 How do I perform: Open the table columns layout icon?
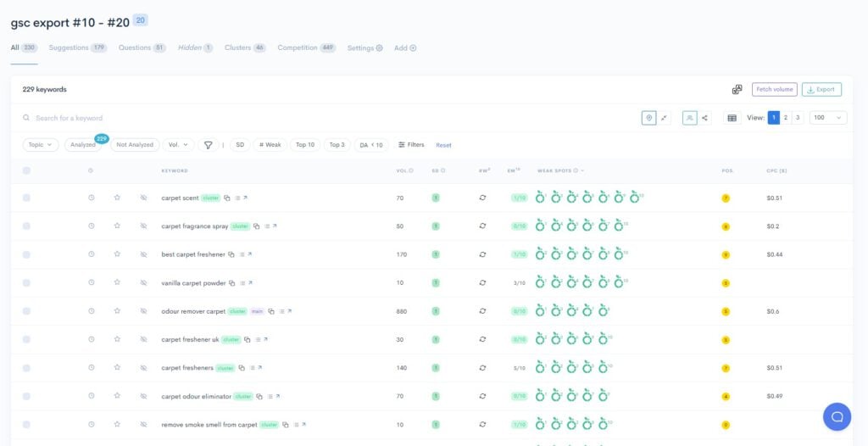click(732, 118)
